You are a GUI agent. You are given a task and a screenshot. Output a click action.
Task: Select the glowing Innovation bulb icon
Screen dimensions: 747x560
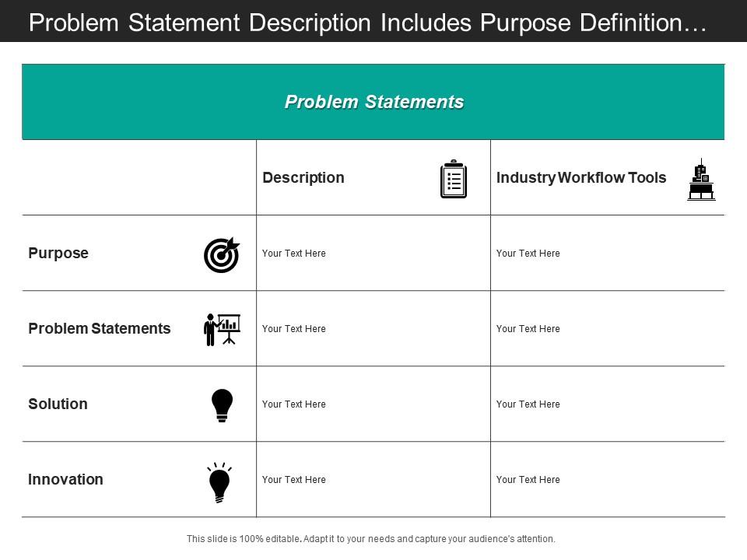pyautogui.click(x=219, y=482)
